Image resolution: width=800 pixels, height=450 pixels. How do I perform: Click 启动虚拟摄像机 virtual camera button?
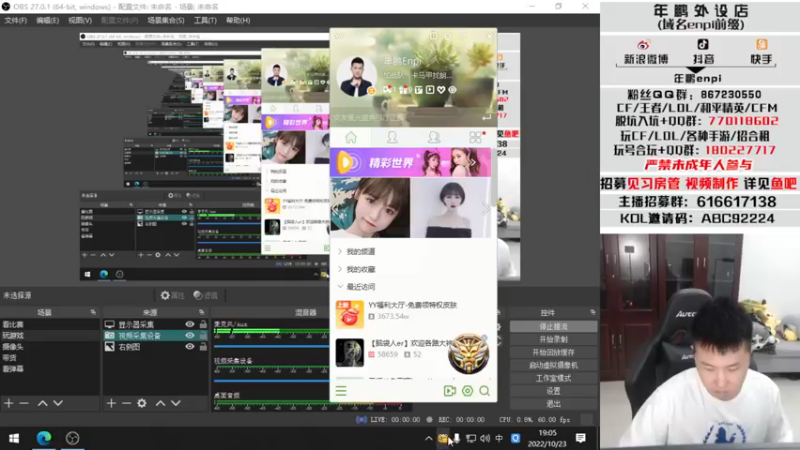(x=553, y=365)
